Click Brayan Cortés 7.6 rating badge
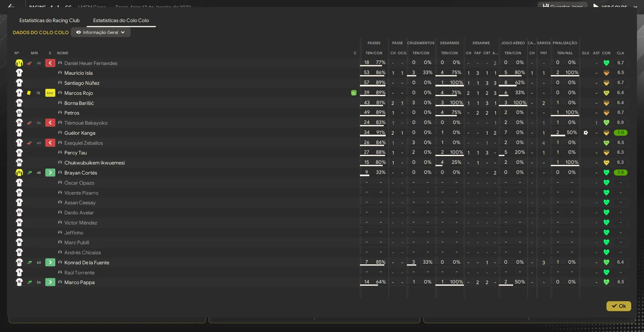Viewport: 644px width, 332px height. (621, 173)
